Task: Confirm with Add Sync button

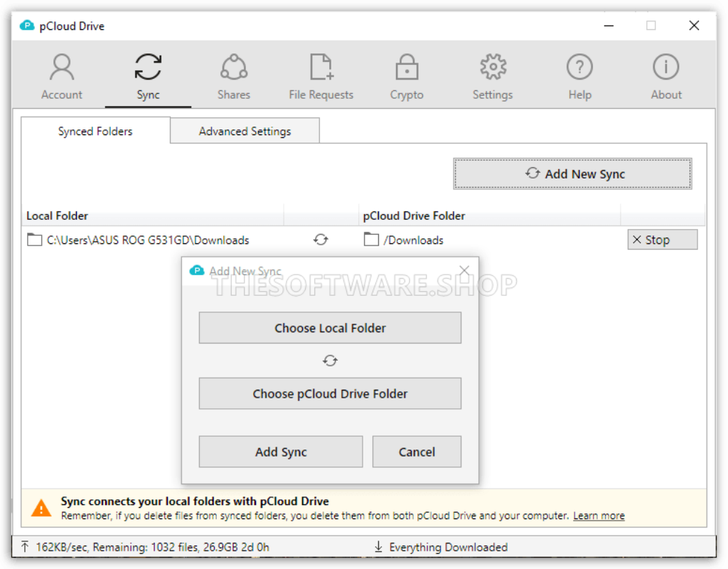Action: 281,452
